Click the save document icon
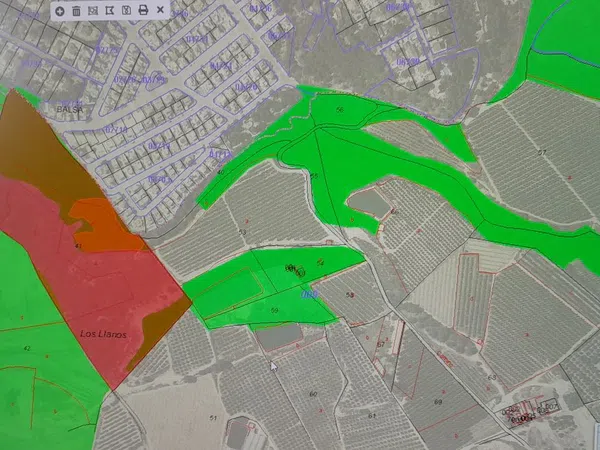 coord(126,10)
